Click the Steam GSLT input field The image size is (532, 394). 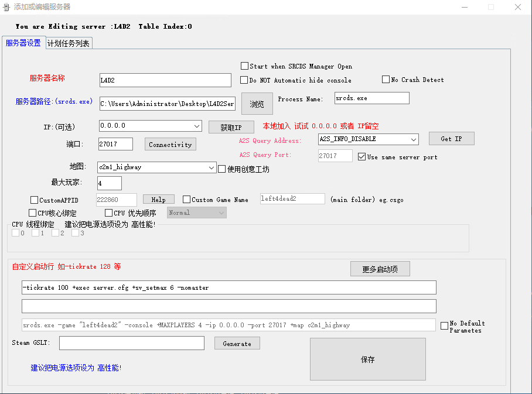132,343
